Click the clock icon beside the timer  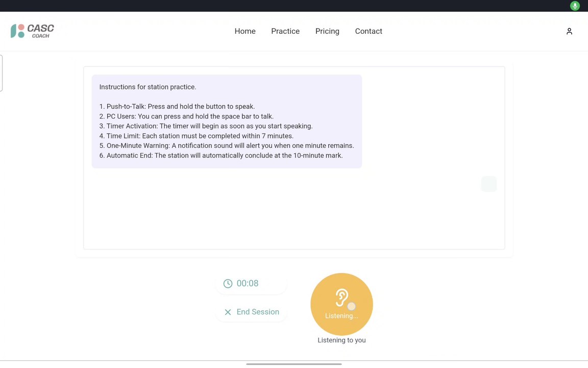click(x=228, y=284)
